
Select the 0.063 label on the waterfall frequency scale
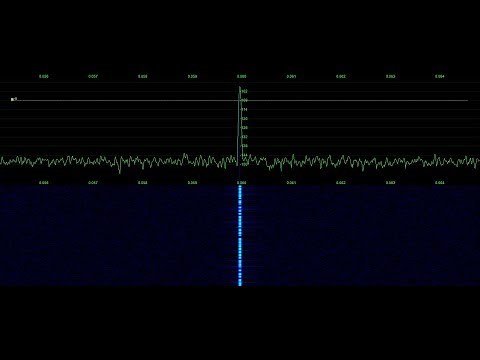point(390,183)
